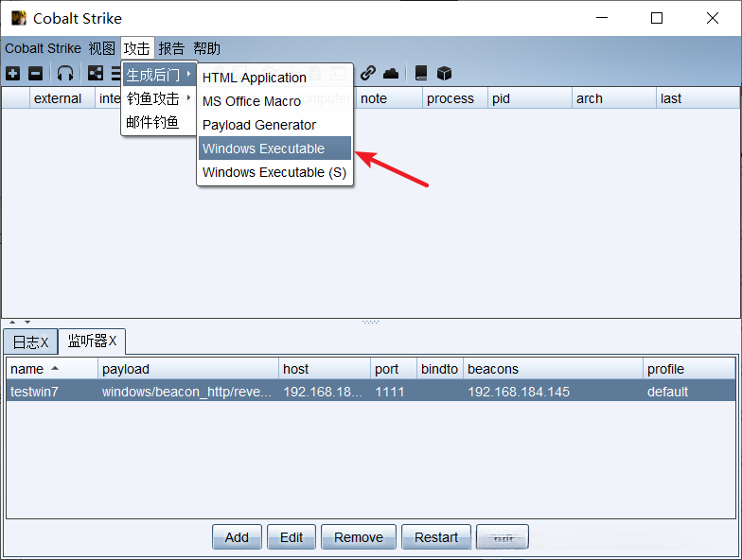The width and height of the screenshot is (742, 560).
Task: Expand the 钓鱼攻击 submenu
Action: tap(159, 98)
